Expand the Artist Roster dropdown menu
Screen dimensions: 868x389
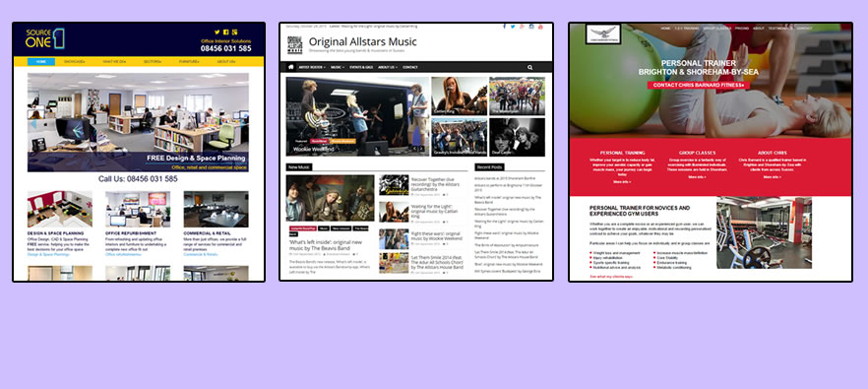[x=312, y=67]
